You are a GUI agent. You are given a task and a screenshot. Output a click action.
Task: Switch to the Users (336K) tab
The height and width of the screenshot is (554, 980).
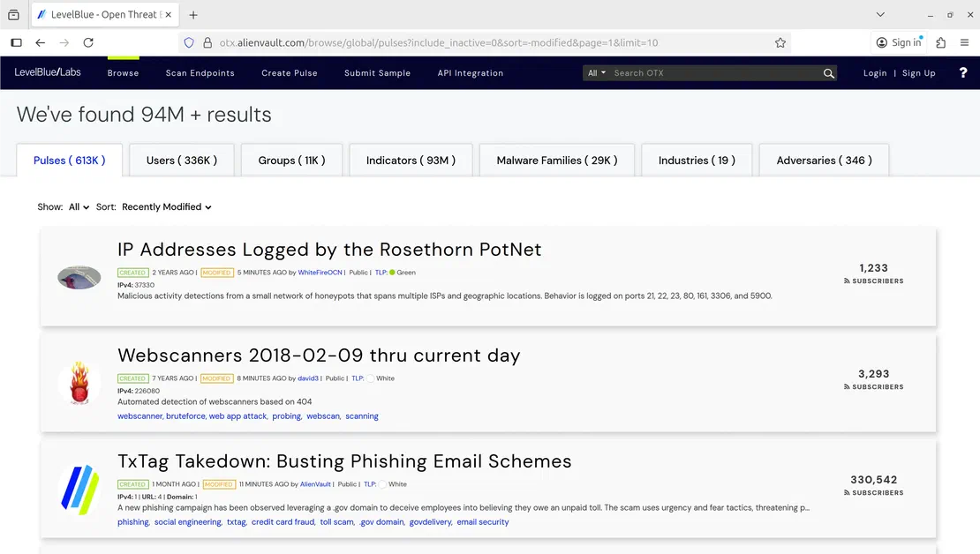pos(182,161)
